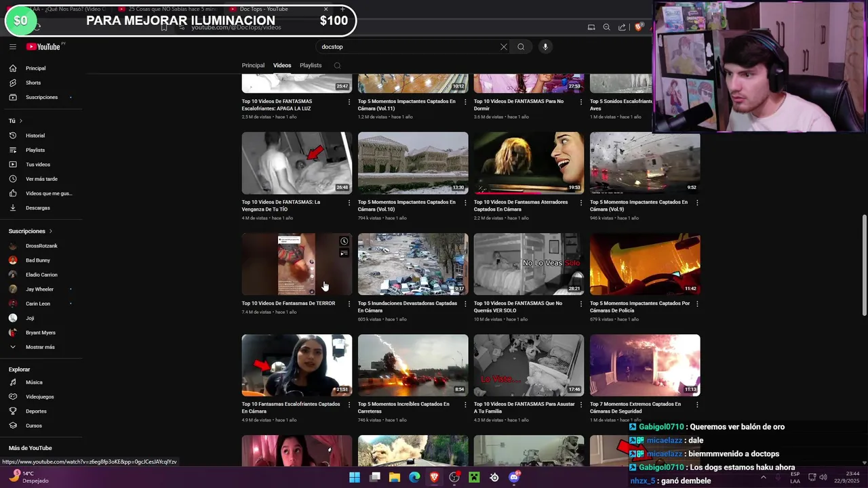The image size is (868, 488).
Task: Switch to the Playlists channel tab
Action: tap(311, 66)
